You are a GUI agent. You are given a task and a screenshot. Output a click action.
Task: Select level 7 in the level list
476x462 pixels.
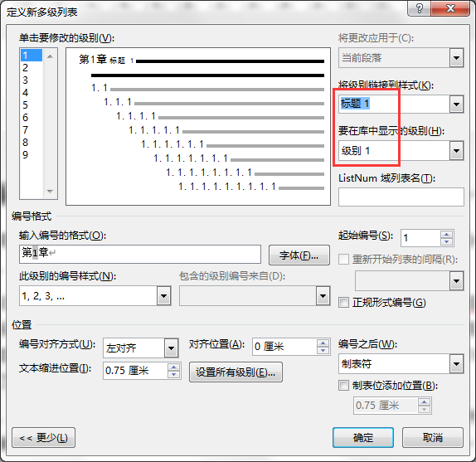pos(32,130)
